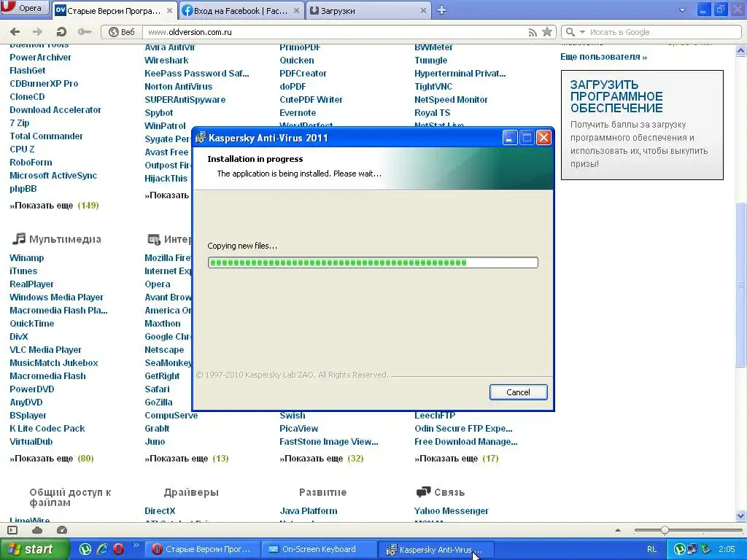Expand quick launch overflow chevron
The width and height of the screenshot is (747, 560).
click(x=135, y=545)
